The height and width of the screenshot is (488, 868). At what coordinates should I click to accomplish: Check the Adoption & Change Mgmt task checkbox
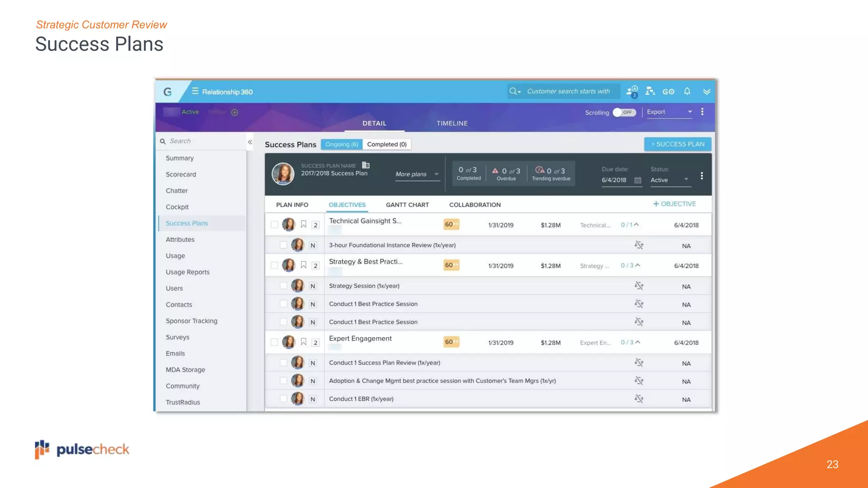click(x=284, y=380)
